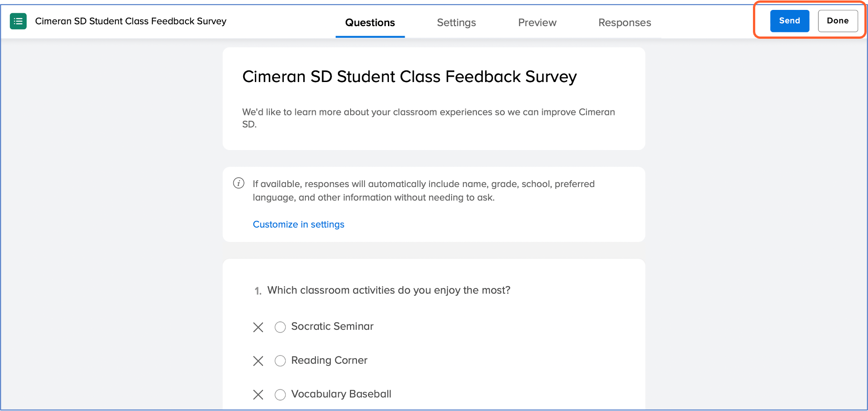This screenshot has height=411, width=868.
Task: Switch to the Questions tab
Action: click(370, 23)
